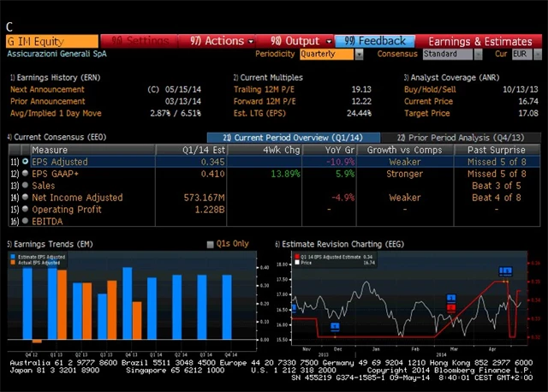
Task: Click the orange Actual EPS Adjusted legend icon
Action: point(12,262)
